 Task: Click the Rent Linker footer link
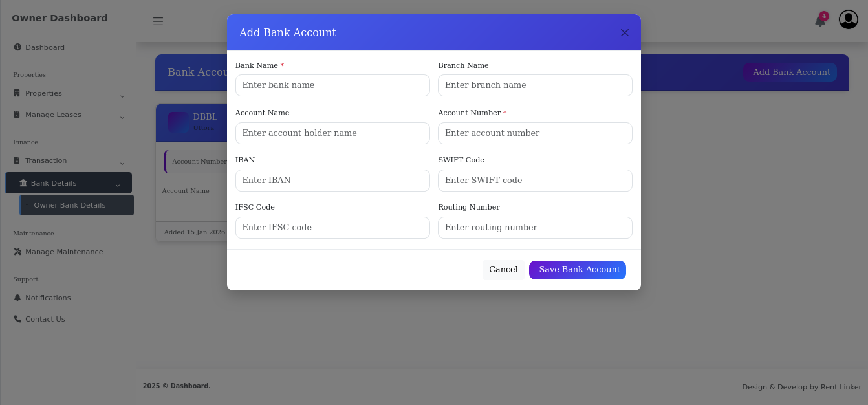(841, 387)
